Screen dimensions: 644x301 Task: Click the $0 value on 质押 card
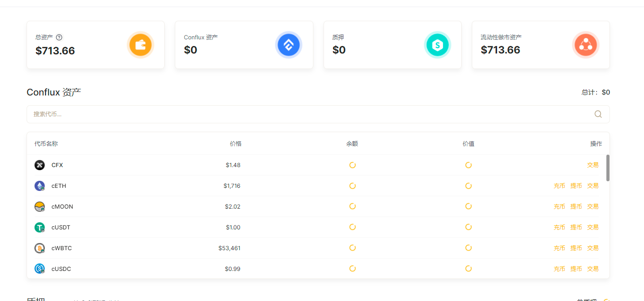point(339,50)
